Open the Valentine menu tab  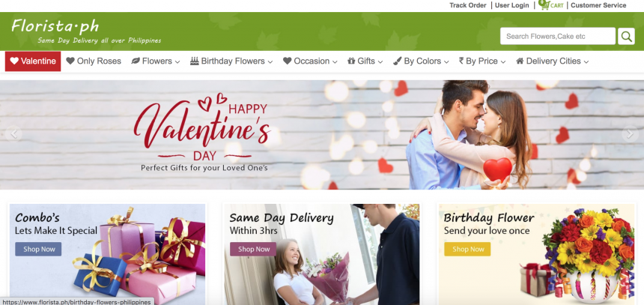(33, 61)
